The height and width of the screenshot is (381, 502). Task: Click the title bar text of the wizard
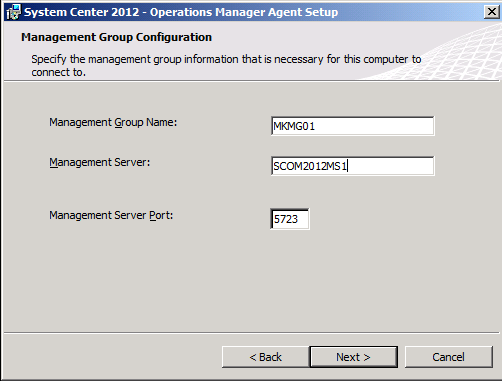click(x=181, y=12)
